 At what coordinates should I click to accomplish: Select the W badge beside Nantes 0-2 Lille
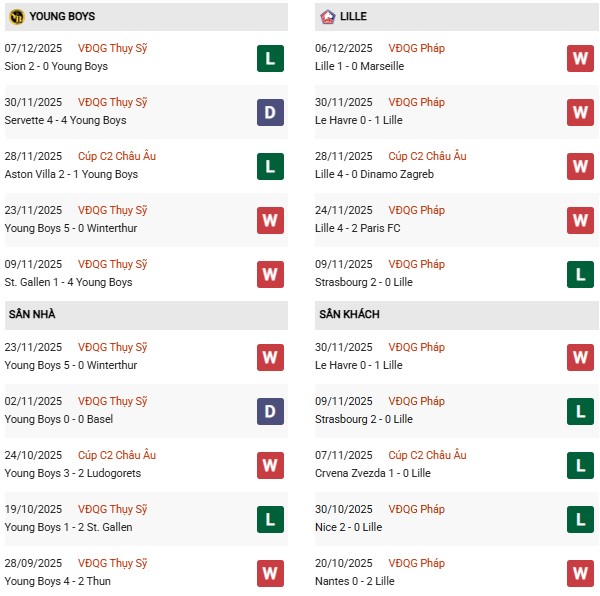click(580, 573)
